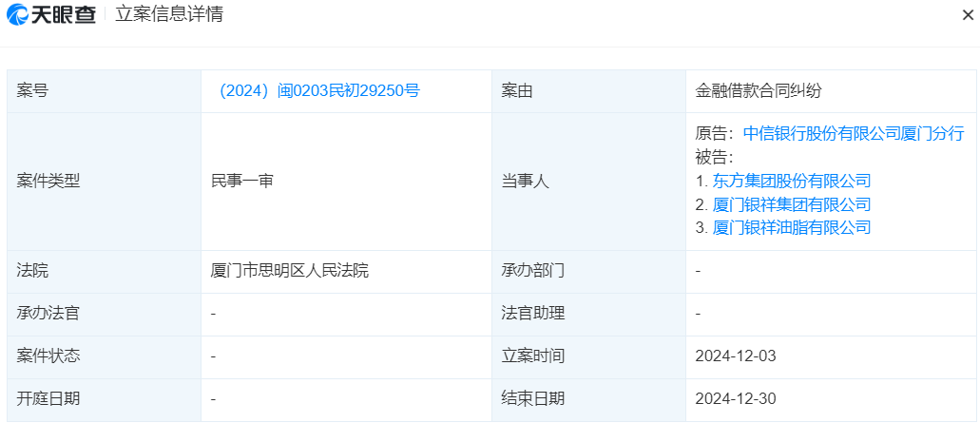
Task: Select the 2024-12-03 filing date value
Action: (x=736, y=356)
